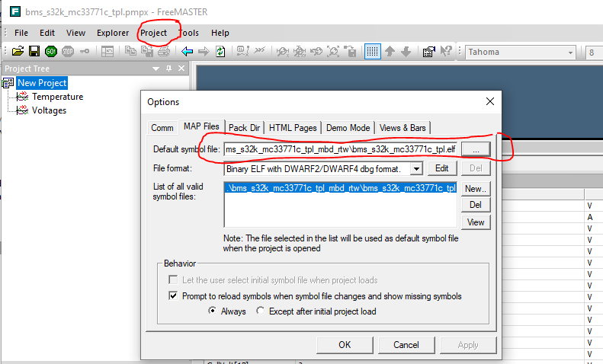Switch to the Views & Bars tab

click(x=403, y=128)
